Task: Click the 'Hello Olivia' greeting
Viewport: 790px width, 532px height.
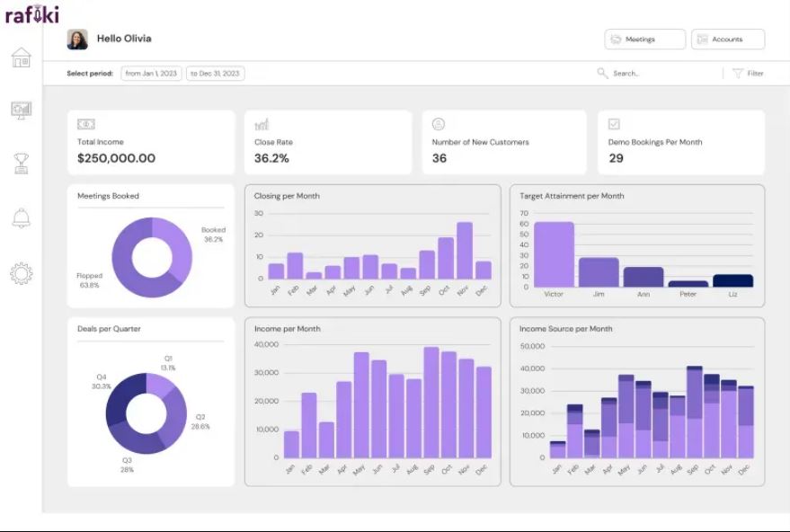Action: pyautogui.click(x=124, y=39)
